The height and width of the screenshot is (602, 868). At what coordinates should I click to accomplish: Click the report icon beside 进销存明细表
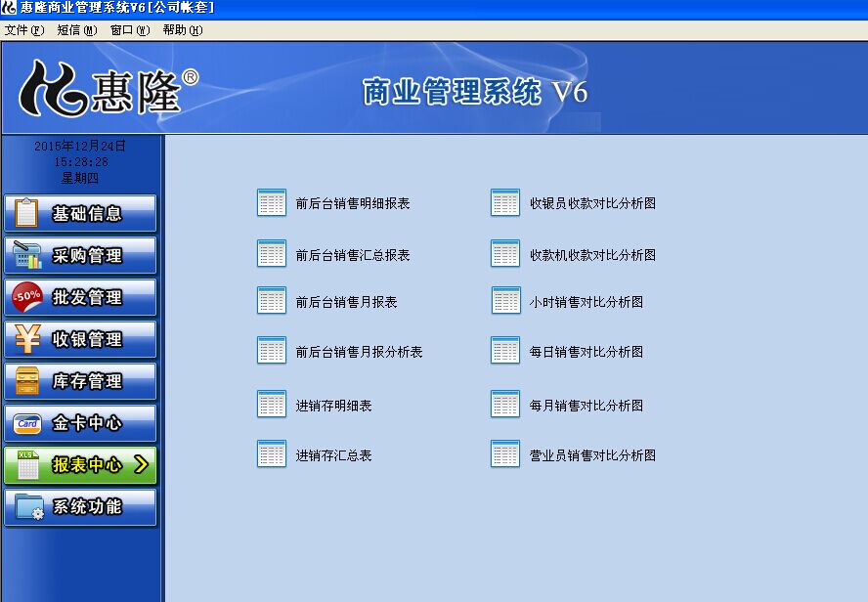click(272, 404)
